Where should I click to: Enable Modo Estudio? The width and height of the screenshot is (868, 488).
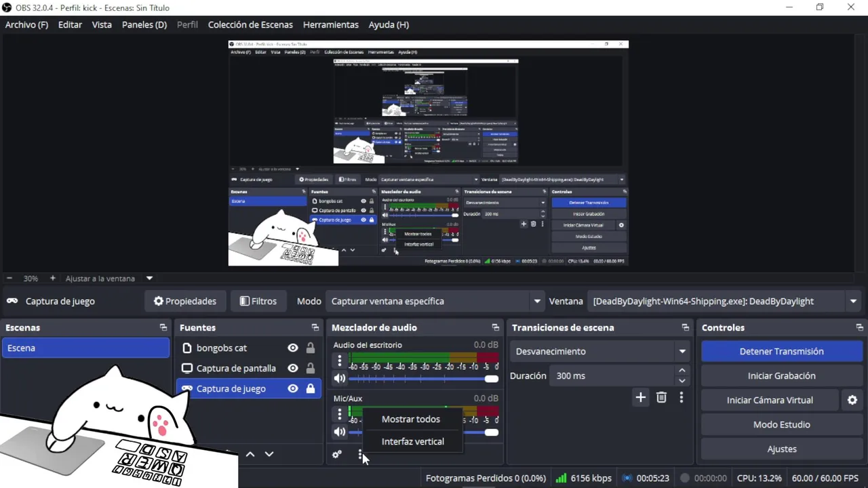tap(782, 424)
